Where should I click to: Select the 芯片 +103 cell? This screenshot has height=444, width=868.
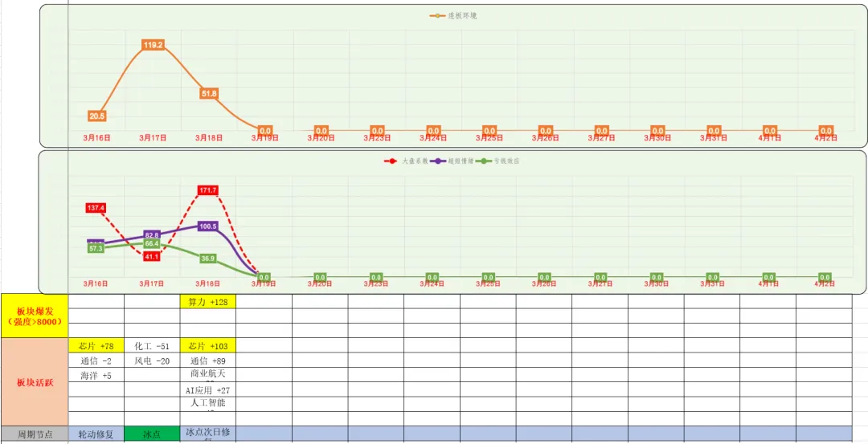coord(208,346)
